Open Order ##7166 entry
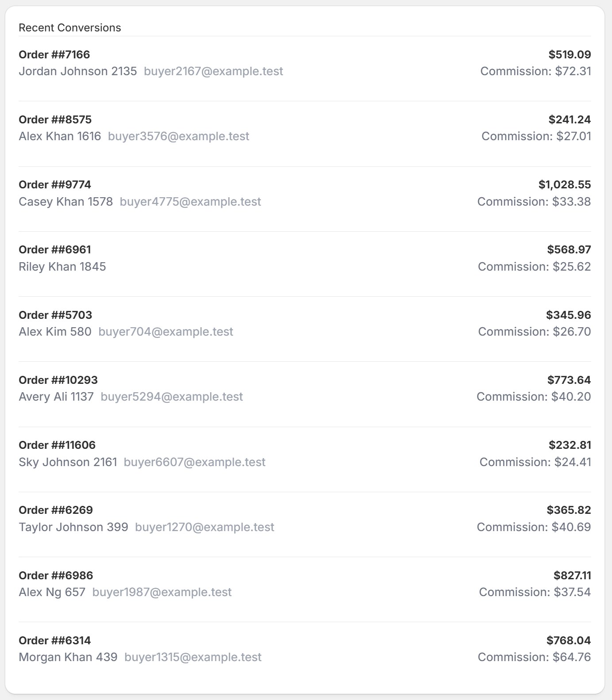 pyautogui.click(x=54, y=54)
